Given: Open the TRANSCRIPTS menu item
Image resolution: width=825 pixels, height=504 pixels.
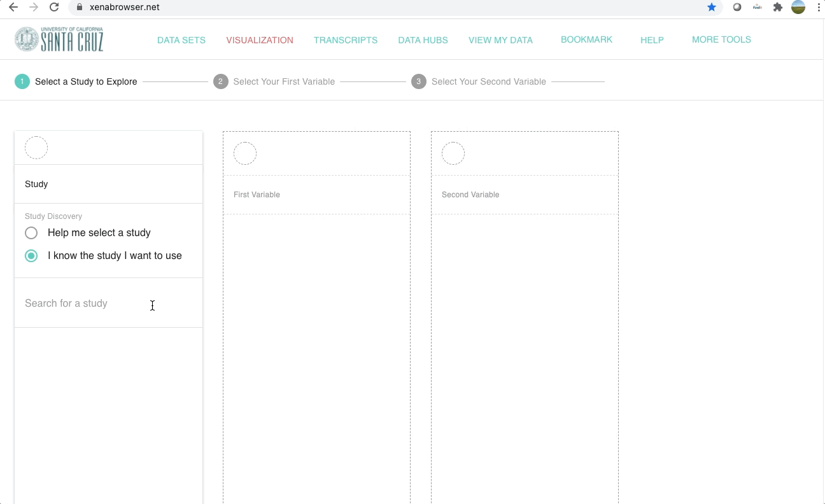Looking at the screenshot, I should [x=346, y=39].
